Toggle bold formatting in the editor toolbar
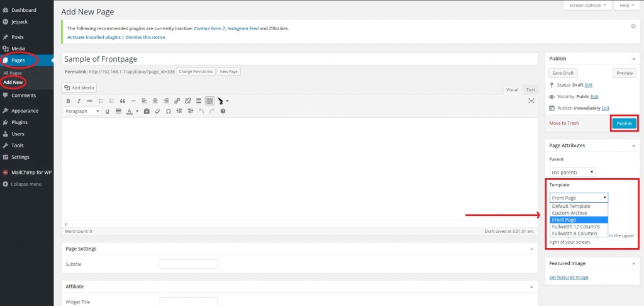The height and width of the screenshot is (306, 644). point(68,101)
